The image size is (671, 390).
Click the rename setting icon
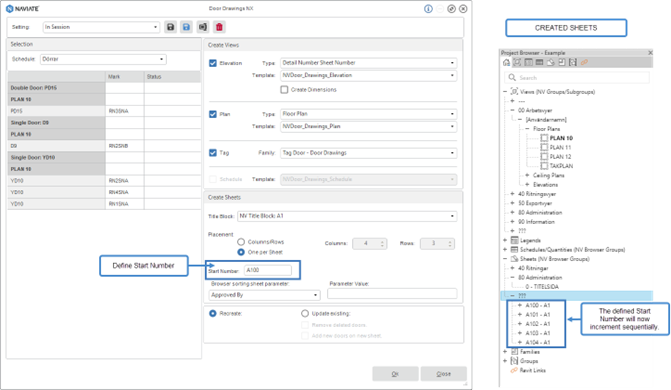point(203,27)
